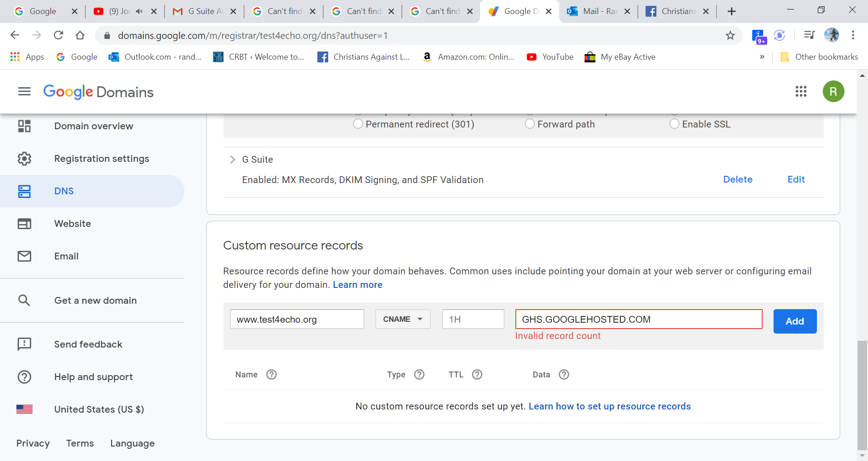The image size is (868, 461).
Task: Click the Website icon in sidebar
Action: click(x=24, y=224)
